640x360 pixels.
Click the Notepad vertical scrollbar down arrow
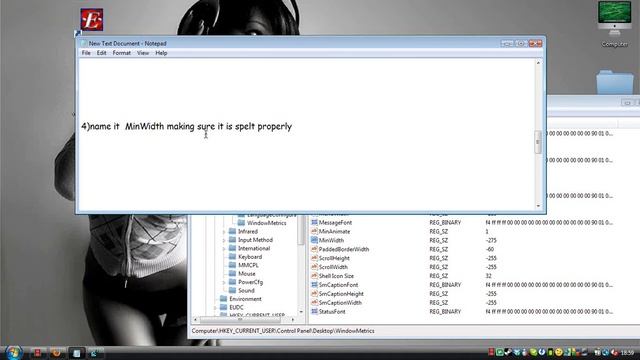tap(538, 206)
